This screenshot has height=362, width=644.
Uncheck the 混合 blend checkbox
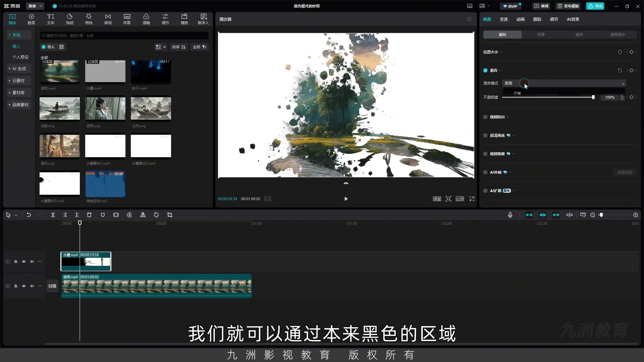tap(485, 70)
